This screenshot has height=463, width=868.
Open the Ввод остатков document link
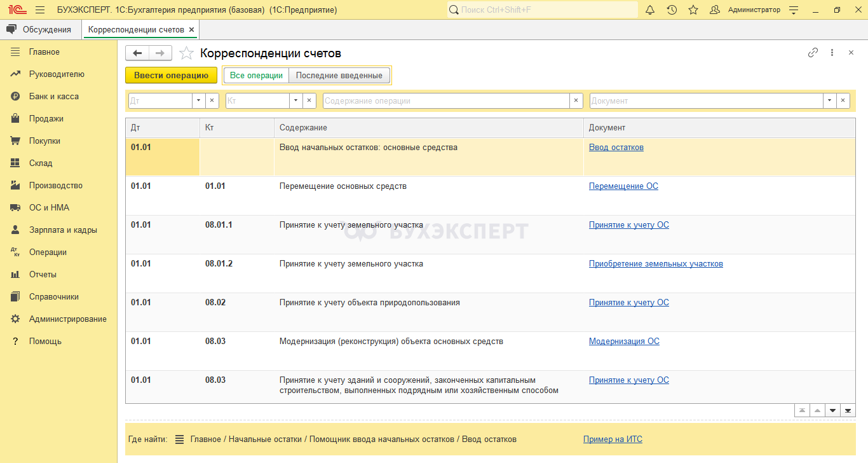coord(616,147)
